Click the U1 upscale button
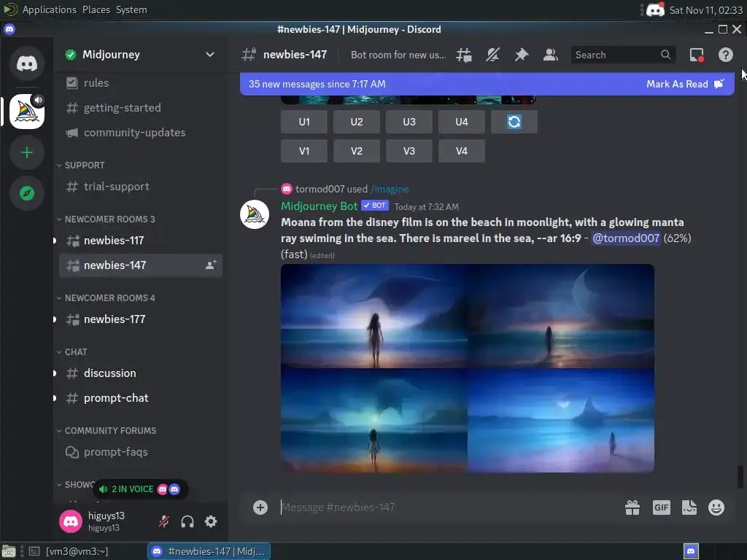 [x=304, y=122]
